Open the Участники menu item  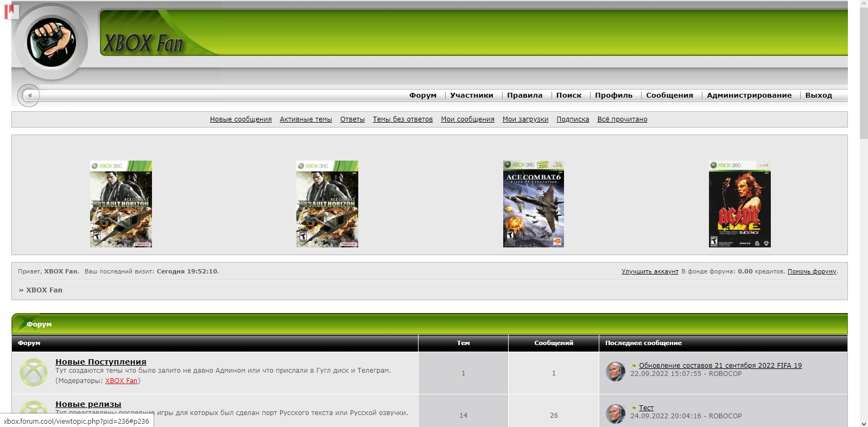point(471,95)
